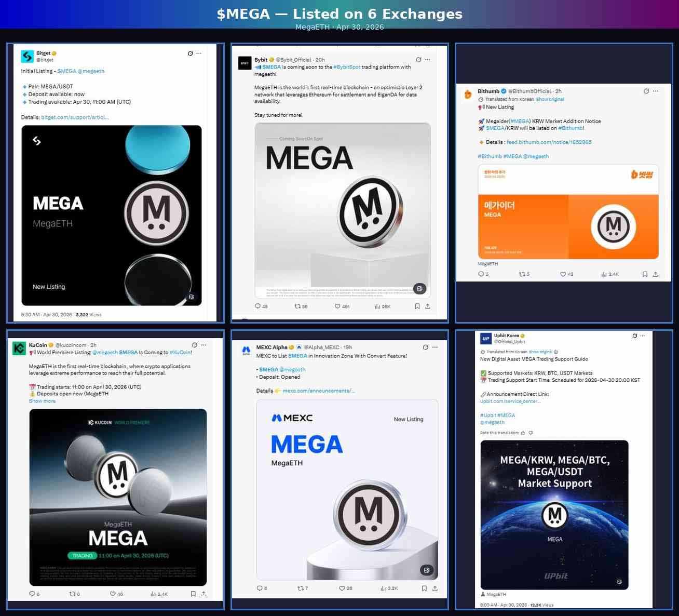This screenshot has height=616, width=679.
Task: Open the Bithumb profile avatar
Action: click(x=468, y=94)
